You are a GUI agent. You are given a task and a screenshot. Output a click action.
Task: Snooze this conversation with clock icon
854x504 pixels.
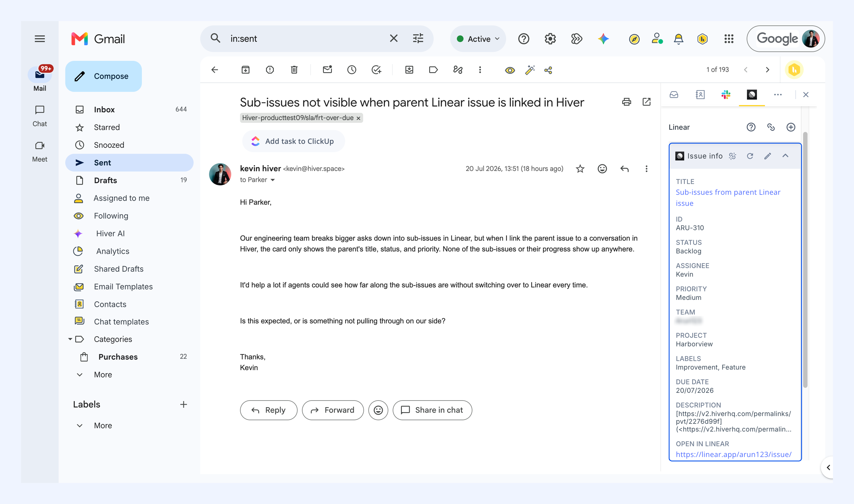[x=352, y=70]
